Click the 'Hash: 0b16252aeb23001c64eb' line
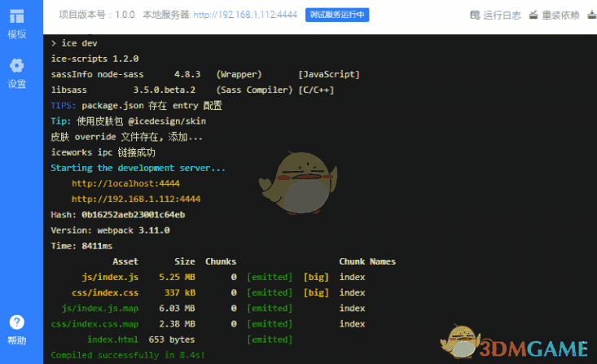 [x=118, y=215]
